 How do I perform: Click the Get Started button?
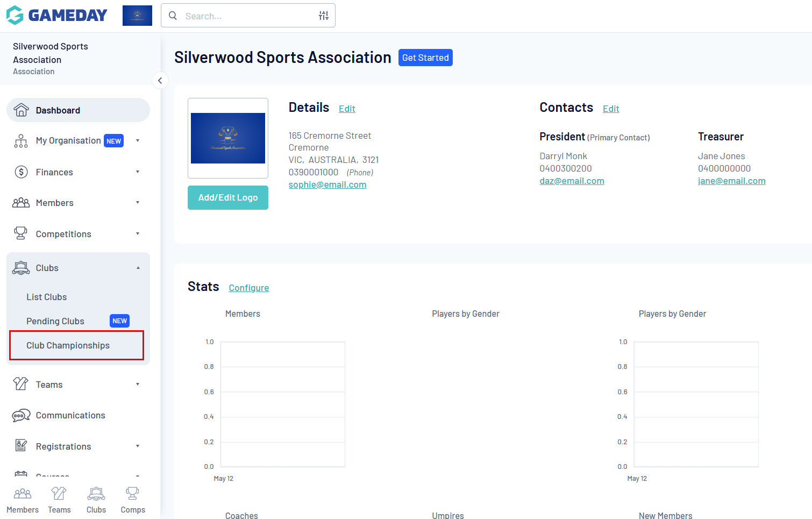[x=425, y=58]
